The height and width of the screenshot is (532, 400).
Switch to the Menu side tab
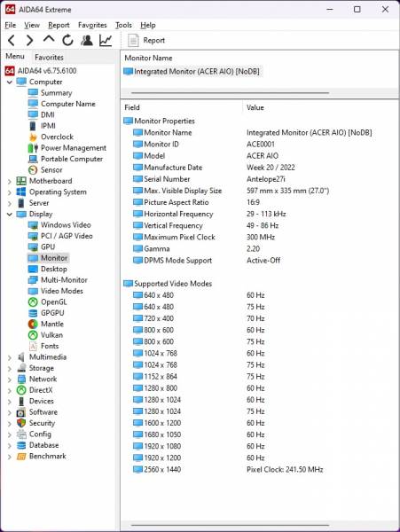(15, 57)
